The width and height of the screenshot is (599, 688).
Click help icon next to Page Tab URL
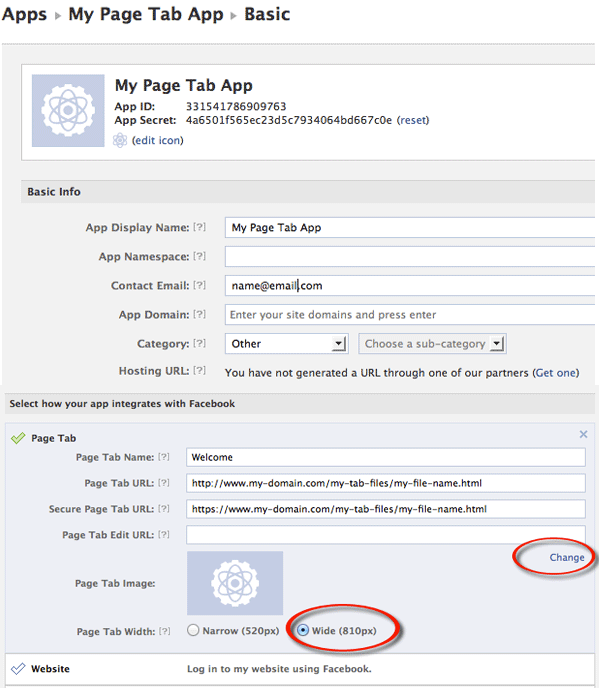click(164, 483)
